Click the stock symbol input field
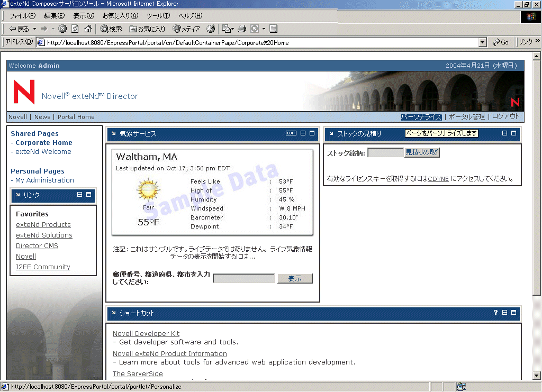The width and height of the screenshot is (542, 392). [x=386, y=153]
